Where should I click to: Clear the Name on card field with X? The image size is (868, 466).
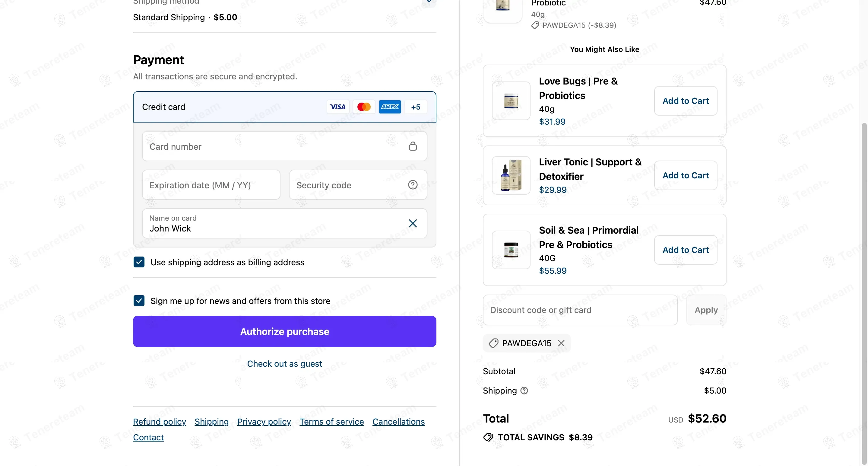click(x=413, y=223)
